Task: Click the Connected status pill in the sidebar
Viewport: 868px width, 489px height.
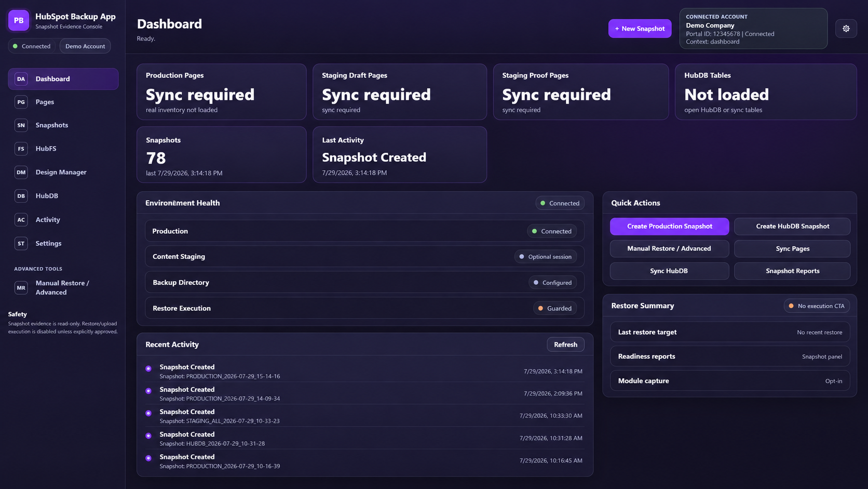Action: point(32,46)
